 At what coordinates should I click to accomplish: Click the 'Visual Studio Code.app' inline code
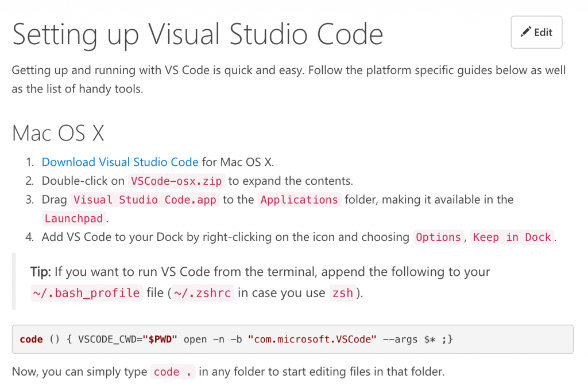(x=145, y=200)
